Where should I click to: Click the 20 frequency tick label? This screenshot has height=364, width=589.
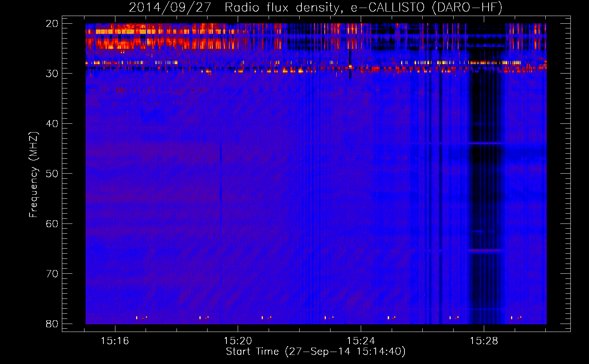click(x=52, y=24)
